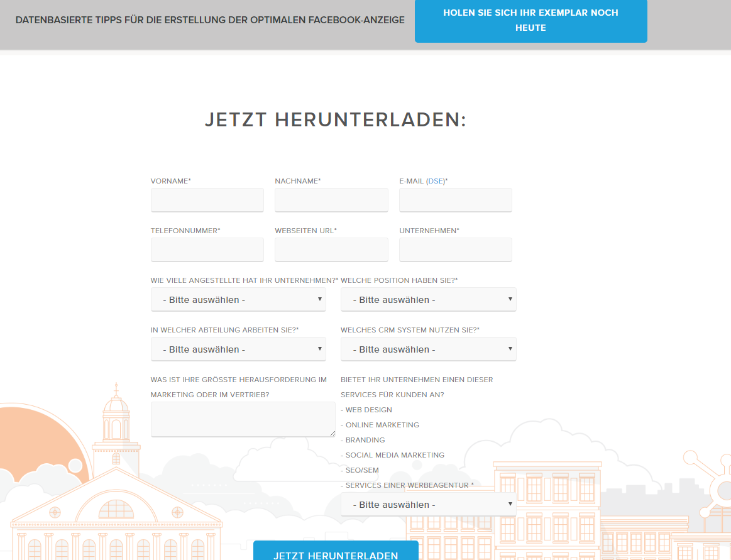The height and width of the screenshot is (560, 731).
Task: Open the services 'Bitte auswählen' dropdown
Action: pos(428,504)
